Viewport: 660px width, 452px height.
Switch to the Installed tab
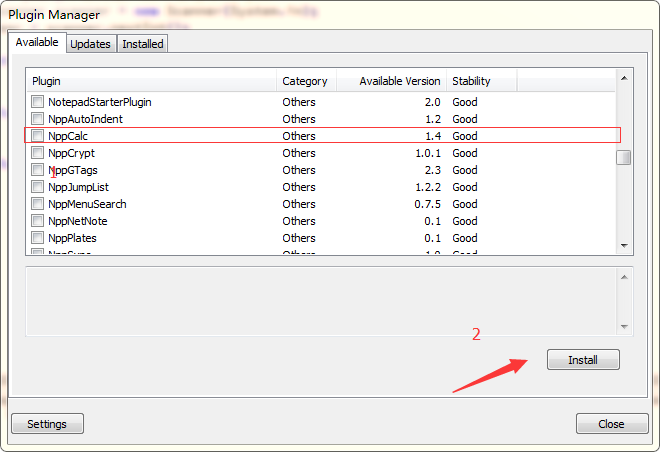(x=143, y=44)
